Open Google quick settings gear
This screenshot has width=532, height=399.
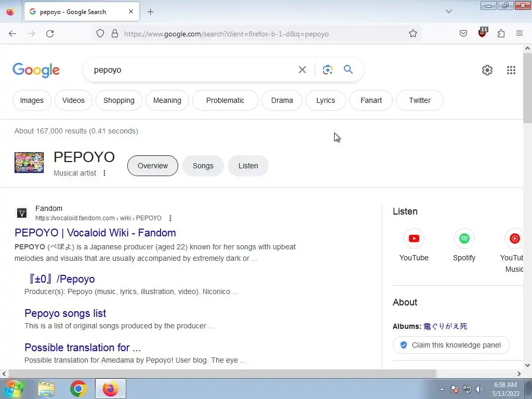coord(487,70)
